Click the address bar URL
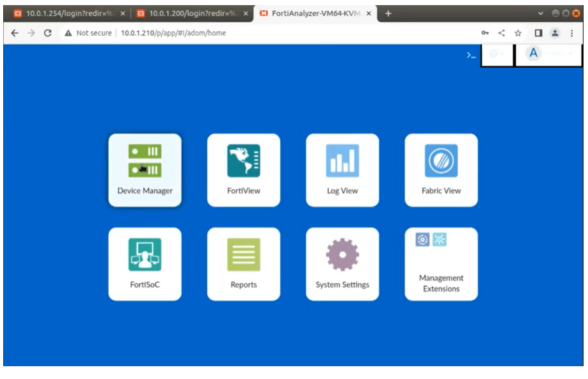This screenshot has height=379, width=588. [173, 33]
